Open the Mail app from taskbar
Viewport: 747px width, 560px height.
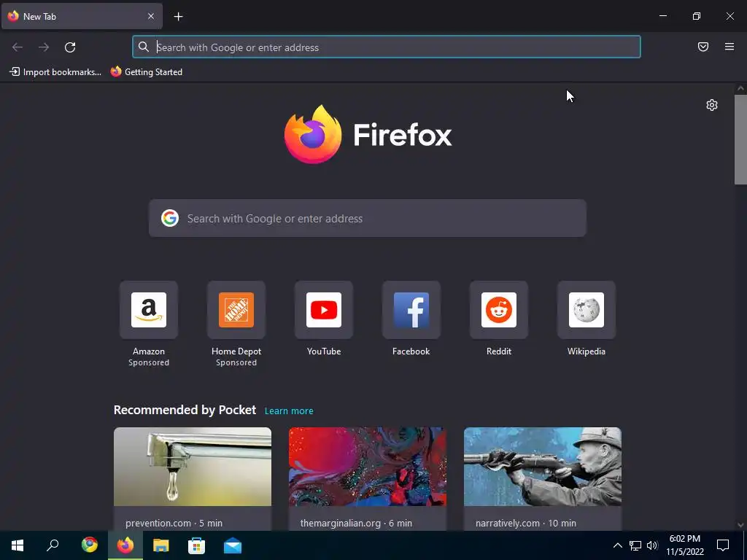coord(233,545)
